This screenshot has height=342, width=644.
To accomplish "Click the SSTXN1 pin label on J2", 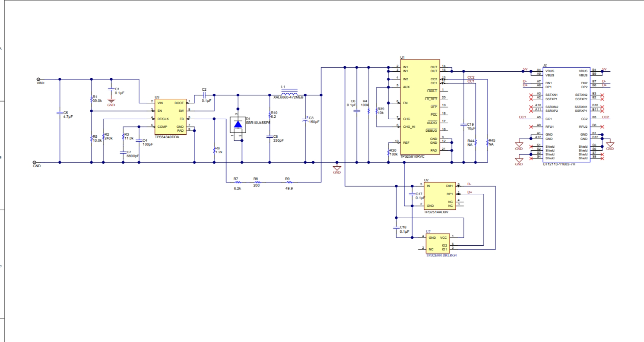I will pyautogui.click(x=552, y=95).
